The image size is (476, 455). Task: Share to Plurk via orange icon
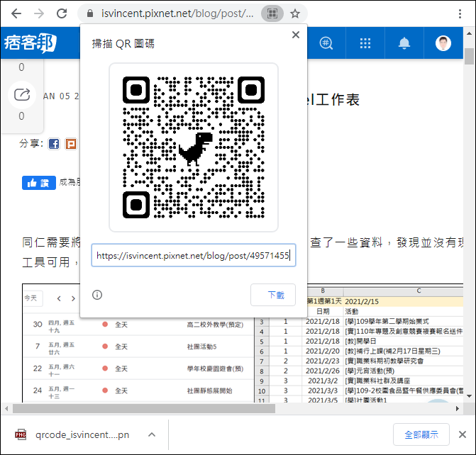(x=71, y=144)
